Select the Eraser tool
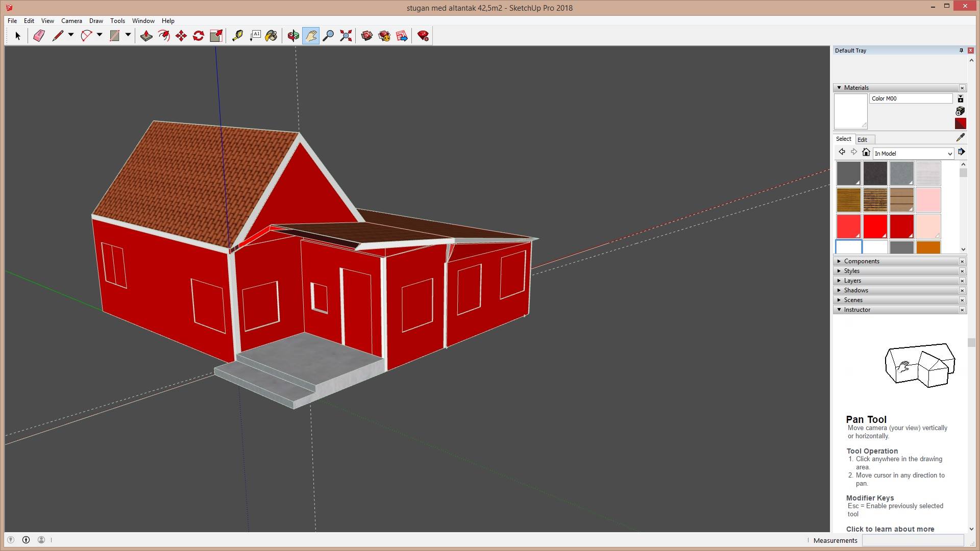This screenshot has height=551, width=980. (39, 36)
